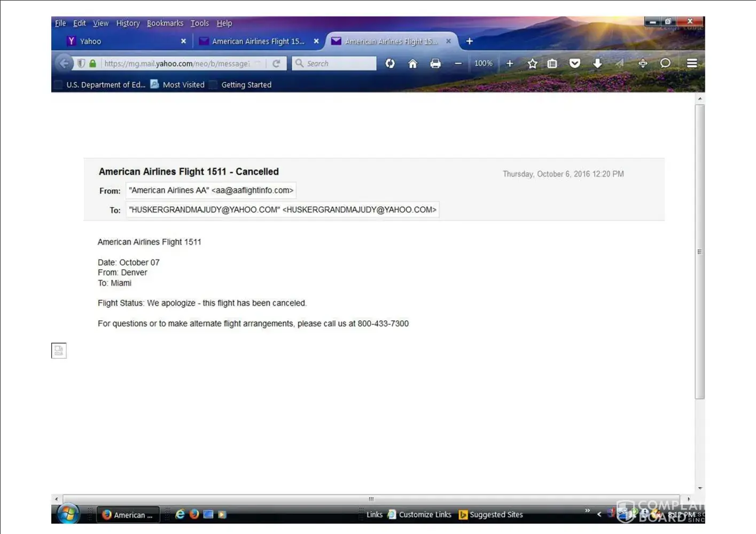Click the 'From: Denver' line in the email body
The image size is (756, 534).
click(122, 272)
